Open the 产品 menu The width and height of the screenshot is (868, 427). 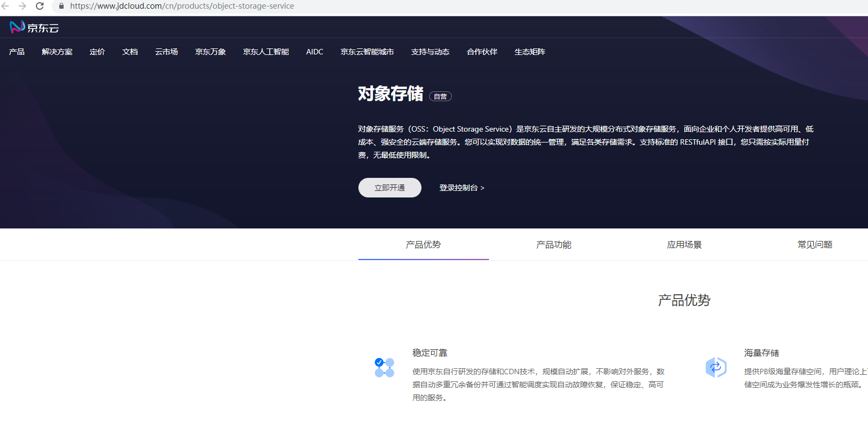click(17, 52)
